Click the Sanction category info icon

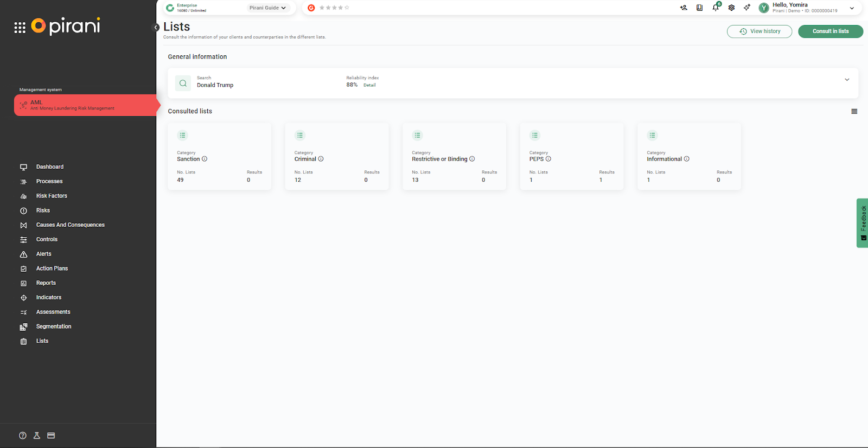pyautogui.click(x=205, y=159)
